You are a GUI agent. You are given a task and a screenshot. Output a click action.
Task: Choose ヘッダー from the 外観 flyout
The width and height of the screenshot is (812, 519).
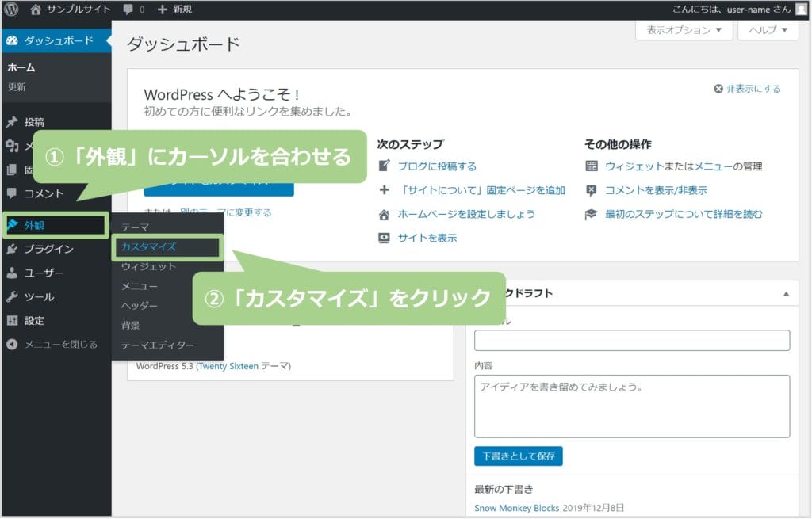click(140, 306)
